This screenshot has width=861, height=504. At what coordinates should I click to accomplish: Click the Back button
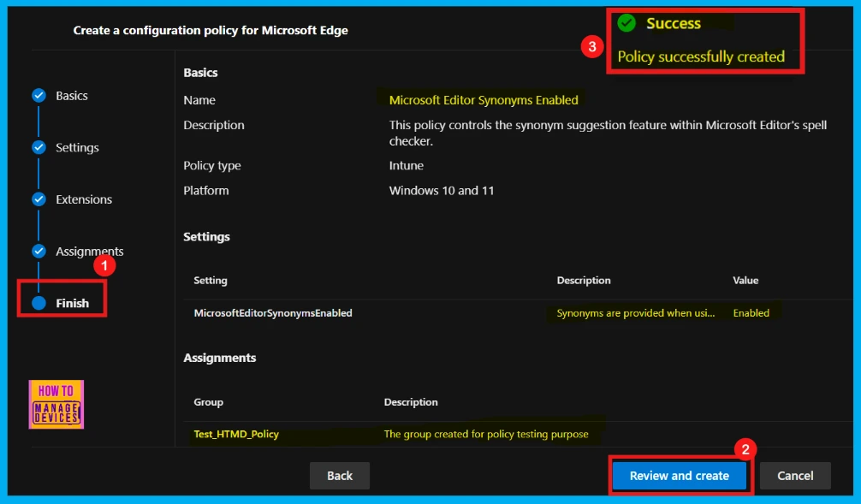(x=339, y=476)
